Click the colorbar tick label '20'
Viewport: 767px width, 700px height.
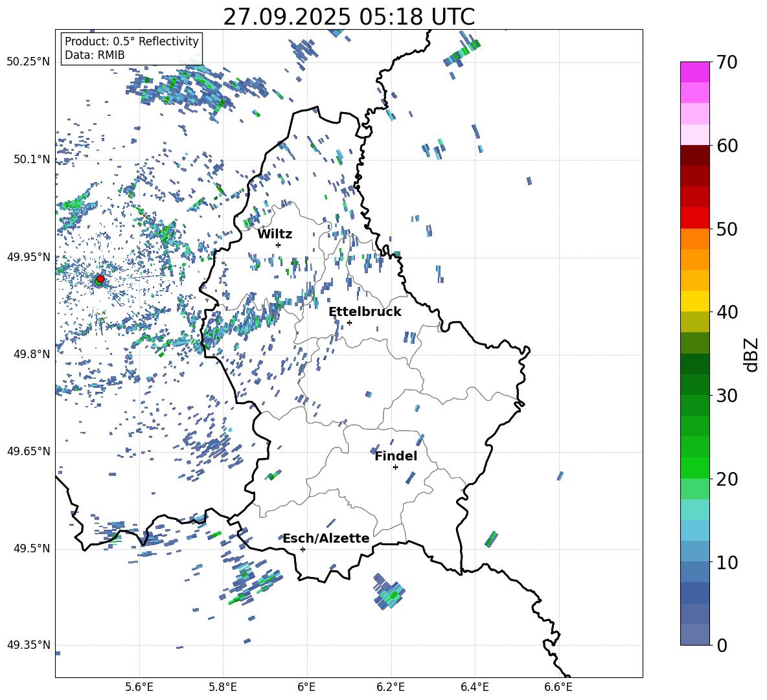[727, 479]
